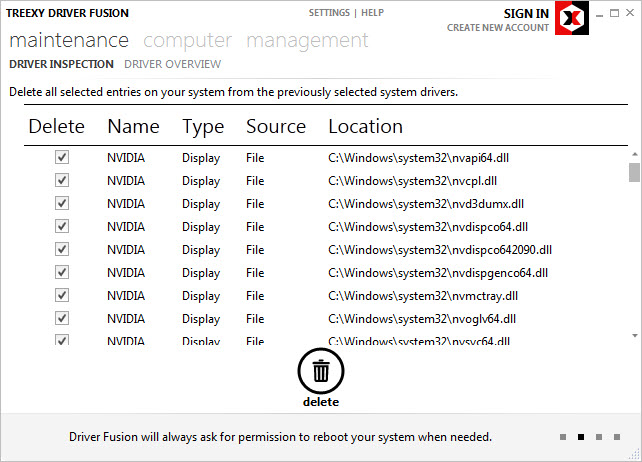Click the vertical scrollbar thumb
642x462 pixels.
pos(634,172)
